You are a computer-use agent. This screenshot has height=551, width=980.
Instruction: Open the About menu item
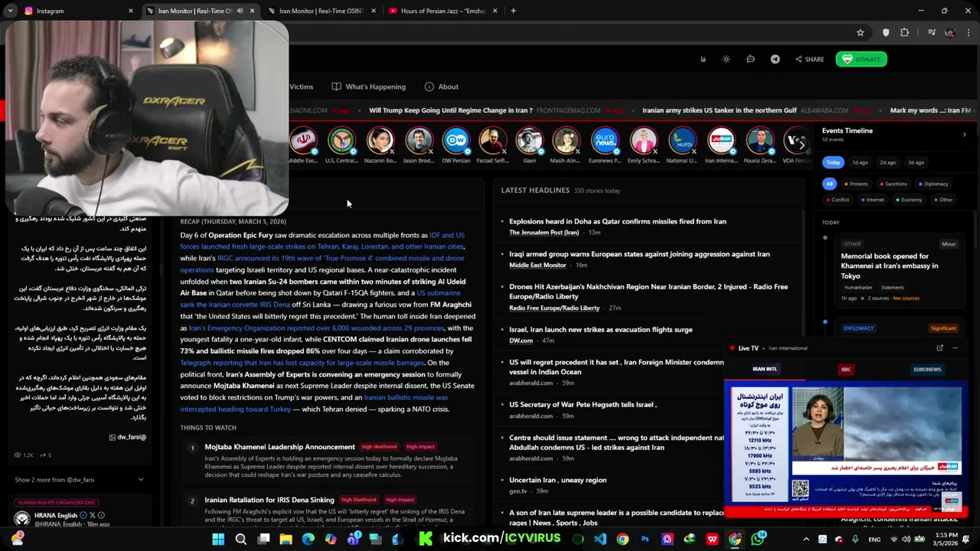click(x=442, y=86)
